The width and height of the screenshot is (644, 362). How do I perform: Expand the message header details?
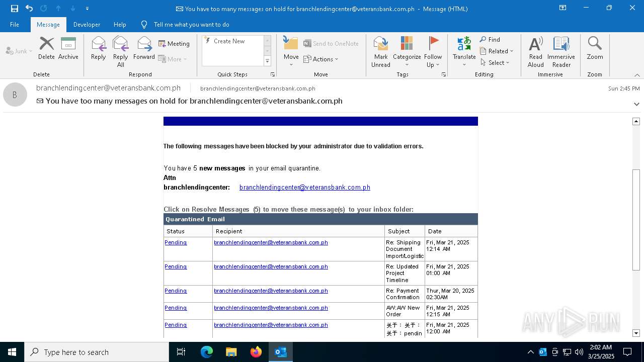pyautogui.click(x=636, y=104)
